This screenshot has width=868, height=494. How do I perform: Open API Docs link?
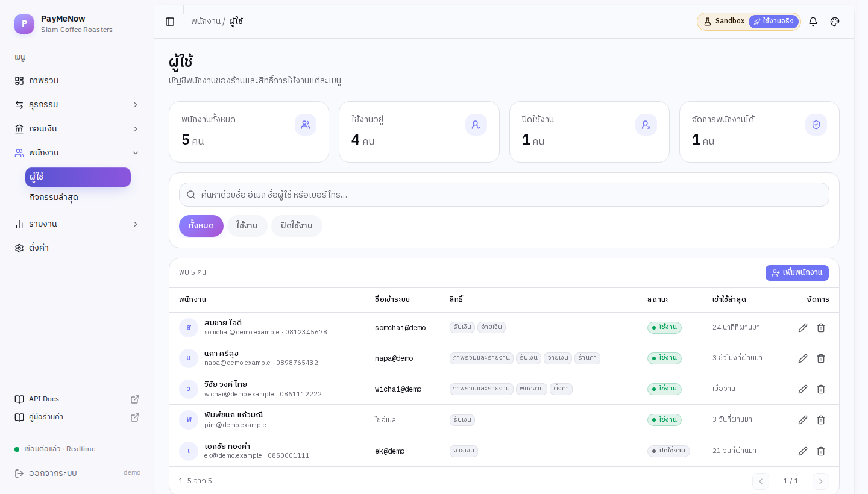[x=77, y=399]
